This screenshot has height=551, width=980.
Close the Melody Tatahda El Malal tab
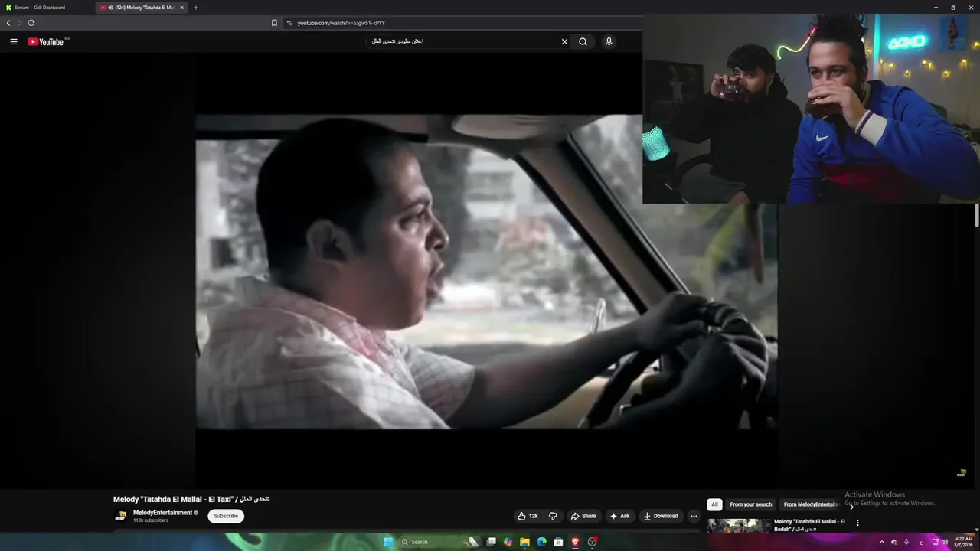pos(181,8)
